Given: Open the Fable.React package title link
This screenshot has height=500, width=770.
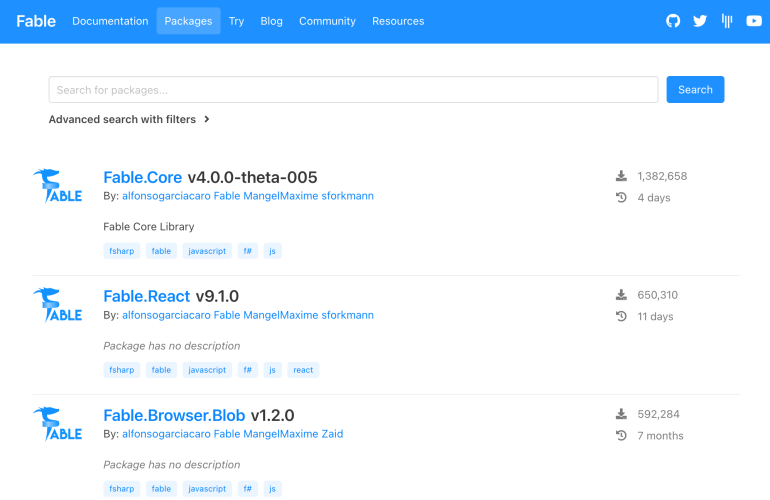Looking at the screenshot, I should 147,296.
